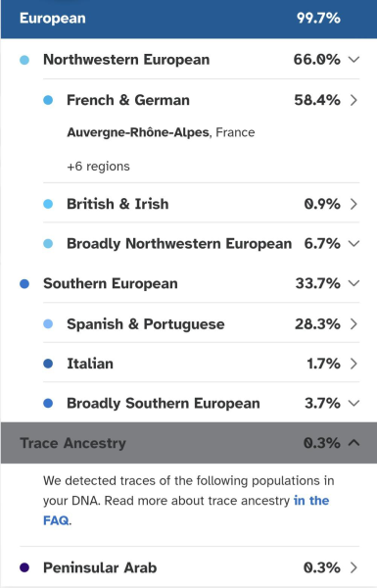Select the Italian ancestry row
The height and width of the screenshot is (588, 377).
(x=202, y=364)
